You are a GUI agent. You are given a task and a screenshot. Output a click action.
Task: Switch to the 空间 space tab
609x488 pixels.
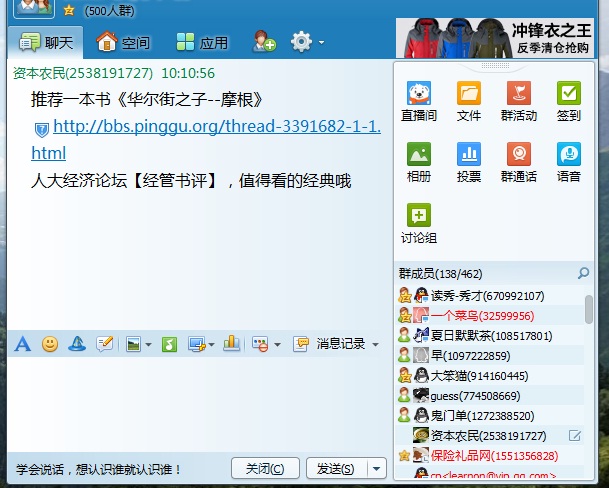point(123,42)
